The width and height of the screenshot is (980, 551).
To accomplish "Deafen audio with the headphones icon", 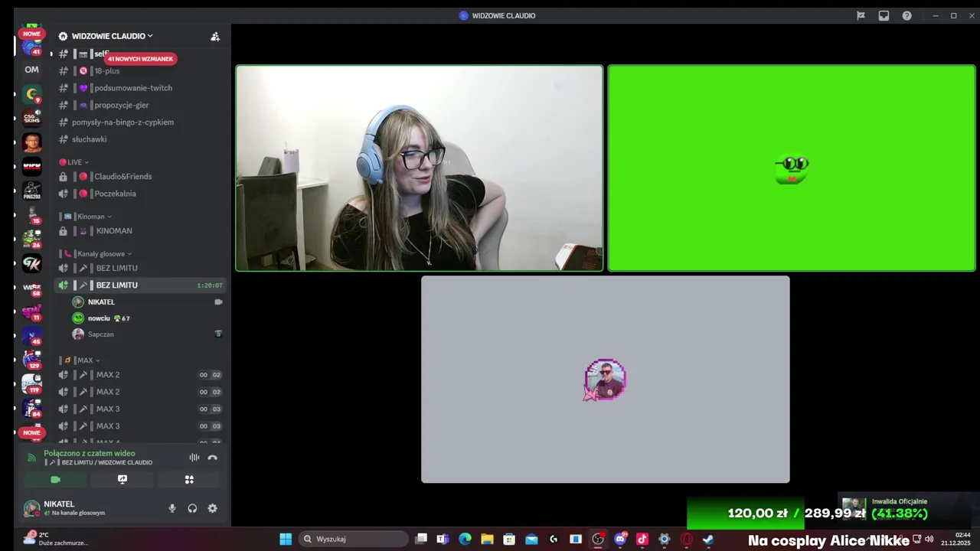I will tap(192, 508).
